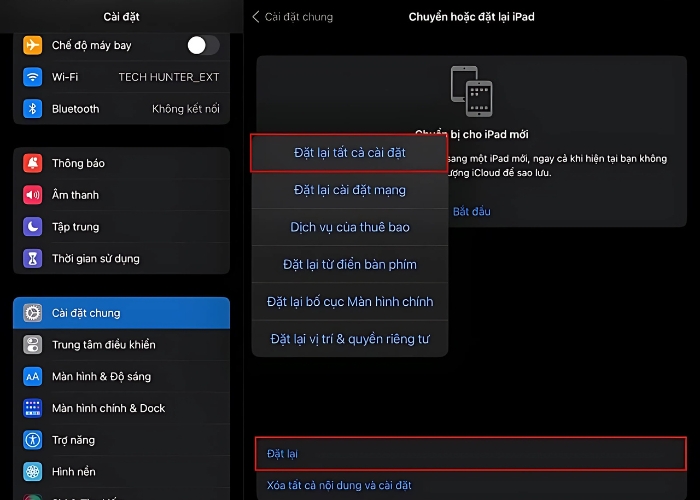The width and height of the screenshot is (700, 500).
Task: Open Màn hình & Độ sáng icon
Action: tap(33, 377)
